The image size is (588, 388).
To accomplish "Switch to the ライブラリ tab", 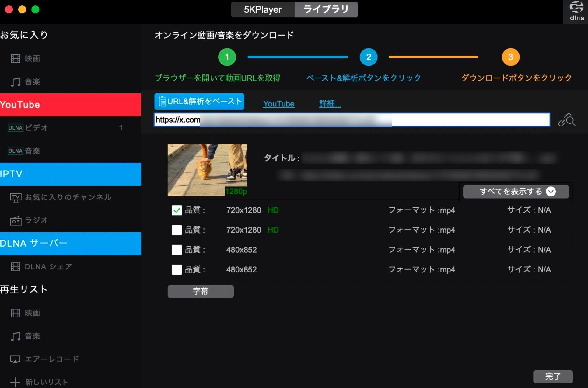I will tap(326, 9).
